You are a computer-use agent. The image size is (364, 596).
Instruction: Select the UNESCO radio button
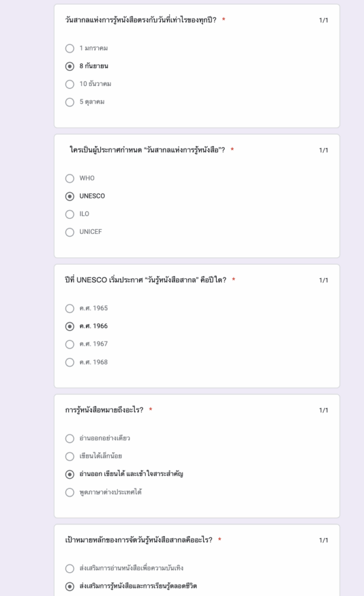[x=70, y=197]
